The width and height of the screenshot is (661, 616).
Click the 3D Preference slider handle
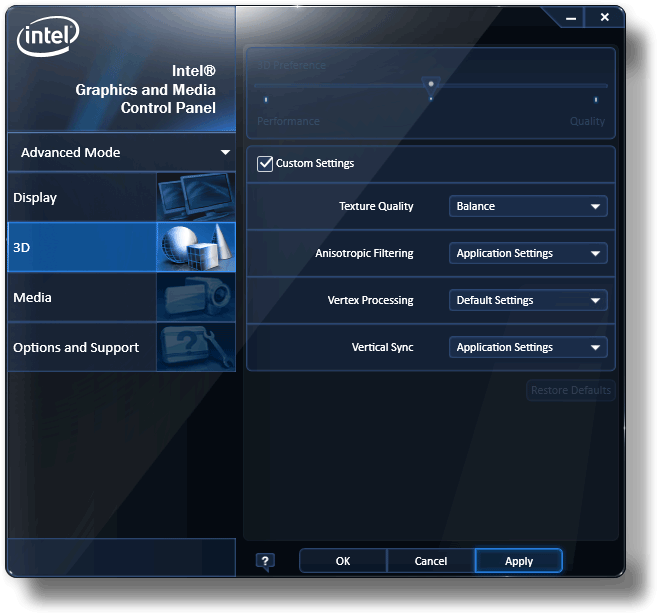click(x=431, y=88)
